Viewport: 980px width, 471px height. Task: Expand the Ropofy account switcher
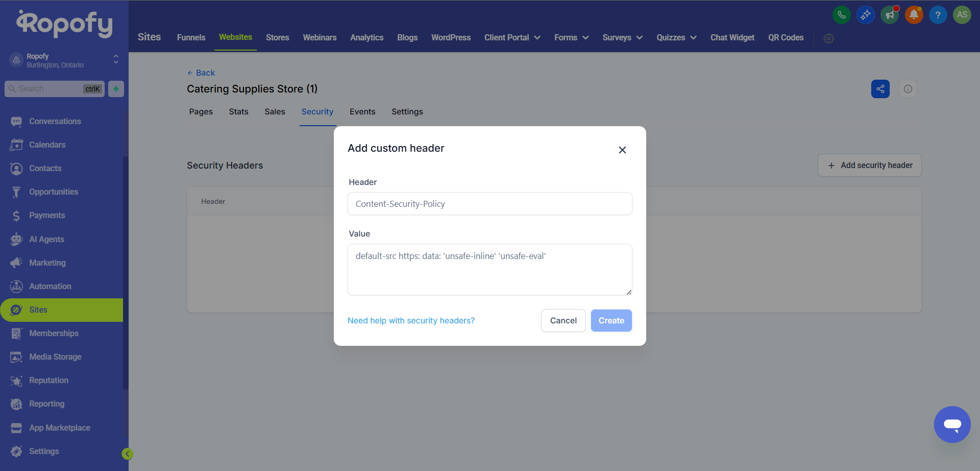coord(116,60)
